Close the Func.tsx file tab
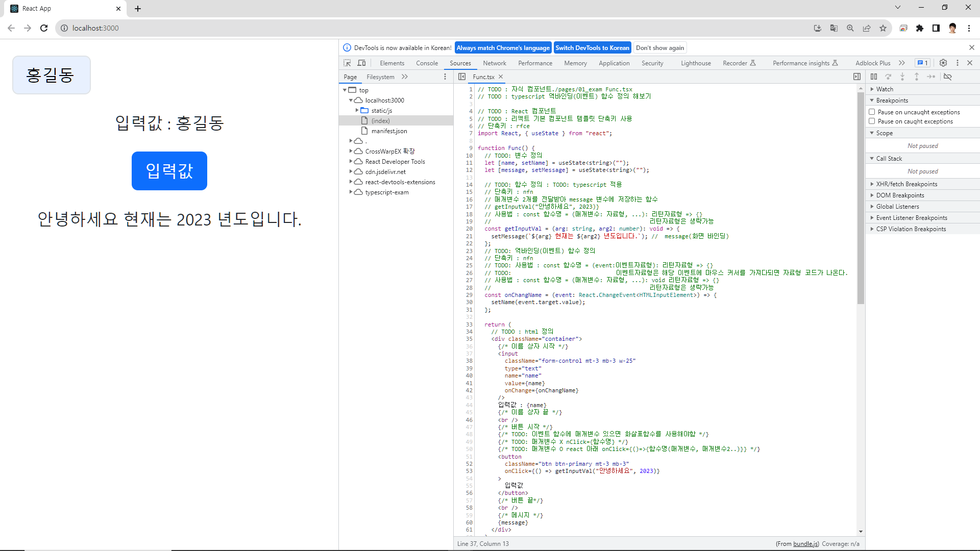The width and height of the screenshot is (980, 551). (x=501, y=77)
